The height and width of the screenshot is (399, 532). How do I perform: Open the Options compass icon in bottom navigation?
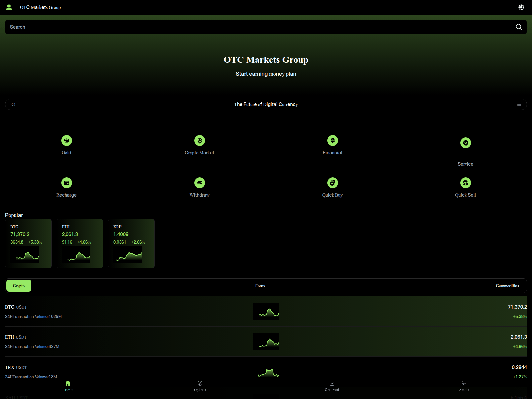tap(199, 383)
